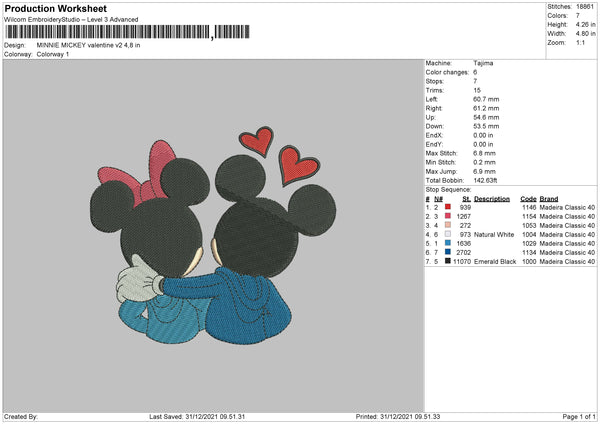Click stitch count '272' in stop row 3
Viewport: 600px width, 424px height.
coord(465,225)
